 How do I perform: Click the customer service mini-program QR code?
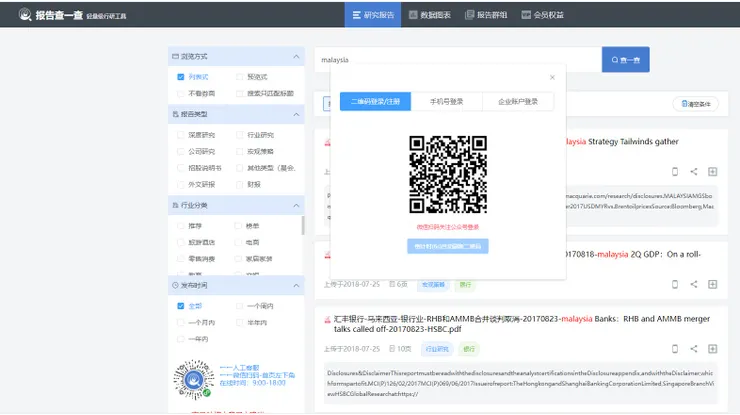pyautogui.click(x=193, y=380)
